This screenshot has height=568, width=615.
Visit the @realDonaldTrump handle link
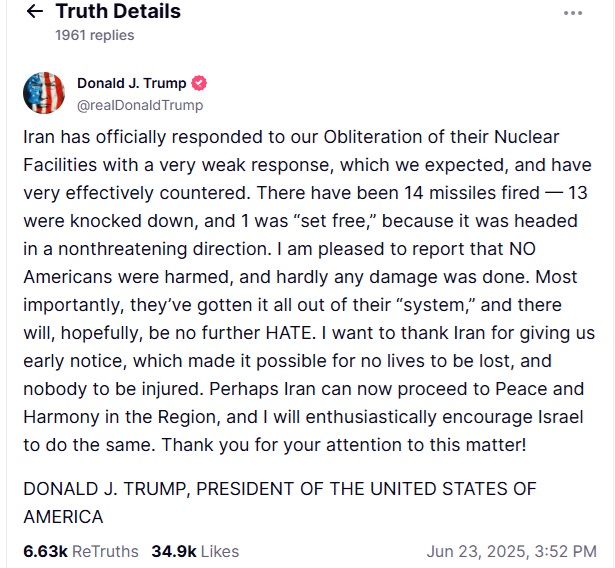point(140,105)
